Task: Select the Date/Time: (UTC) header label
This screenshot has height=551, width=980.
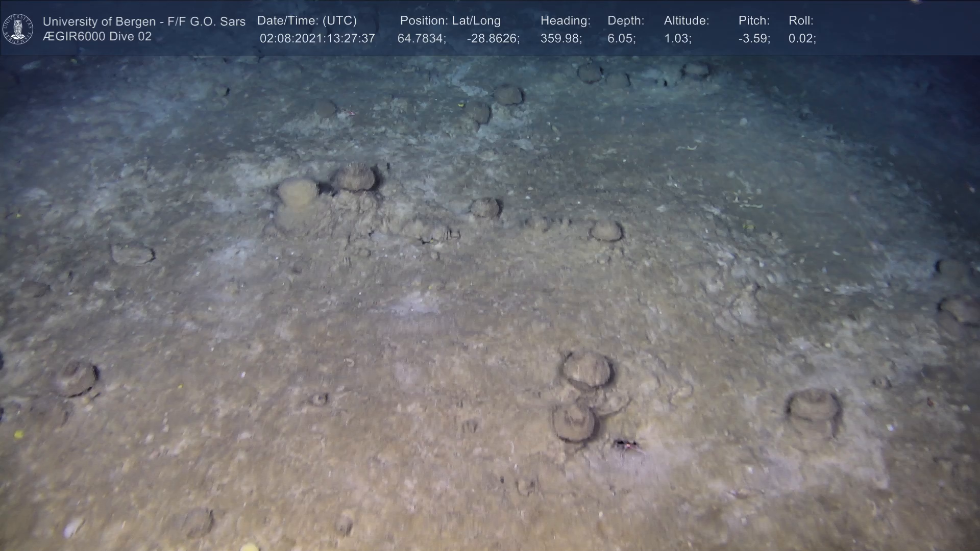Action: tap(307, 21)
